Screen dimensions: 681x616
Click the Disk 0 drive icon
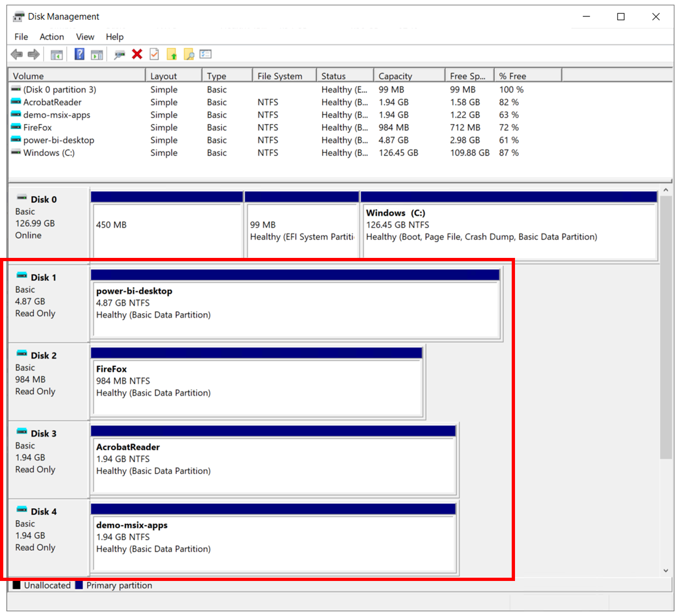coord(22,198)
